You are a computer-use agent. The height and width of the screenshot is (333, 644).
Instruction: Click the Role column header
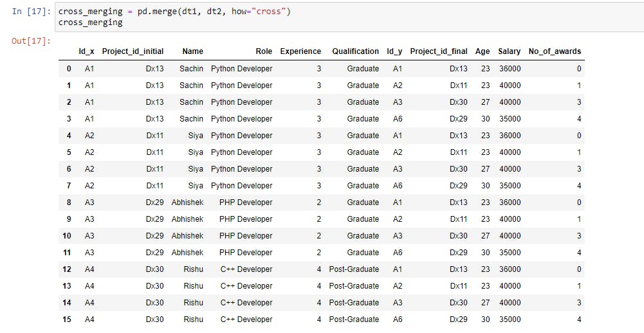point(264,51)
